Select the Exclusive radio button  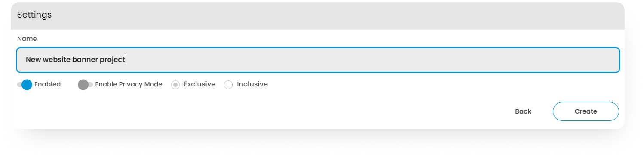click(x=175, y=85)
